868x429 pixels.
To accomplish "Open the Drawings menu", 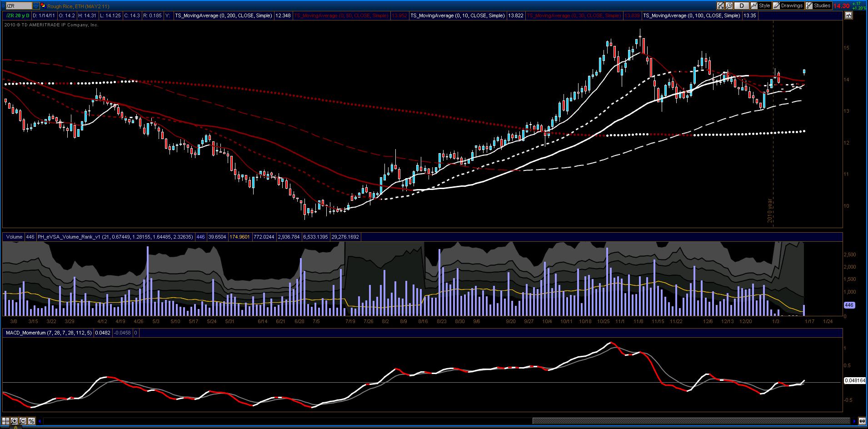I will point(788,6).
